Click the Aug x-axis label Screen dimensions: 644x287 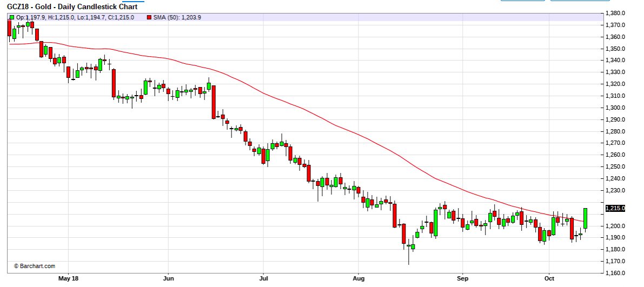(x=358, y=278)
